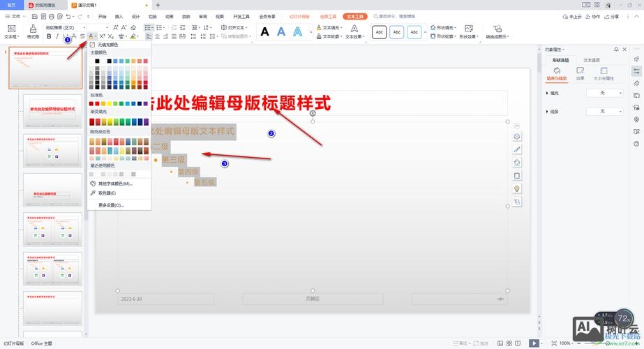Click the print icon in quick access toolbar

point(52,17)
